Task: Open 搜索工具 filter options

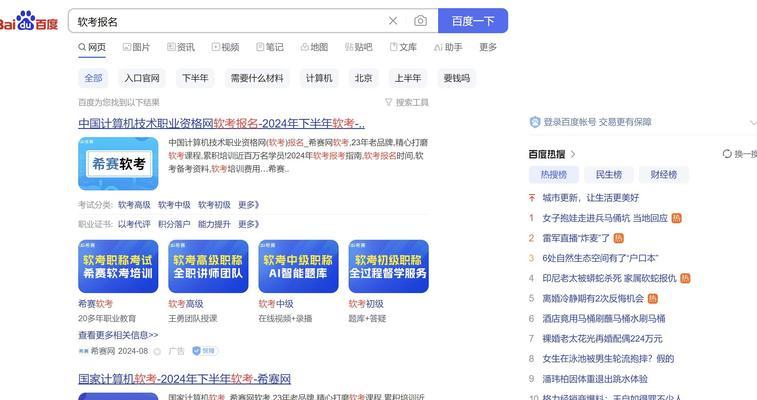Action: click(407, 102)
